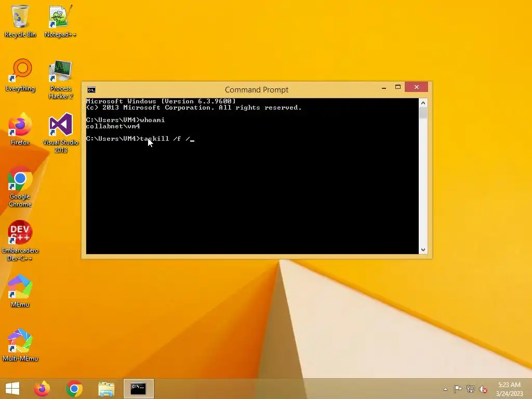Click the 'whoami' command line
Image resolution: width=532 pixels, height=399 pixels.
pos(126,120)
